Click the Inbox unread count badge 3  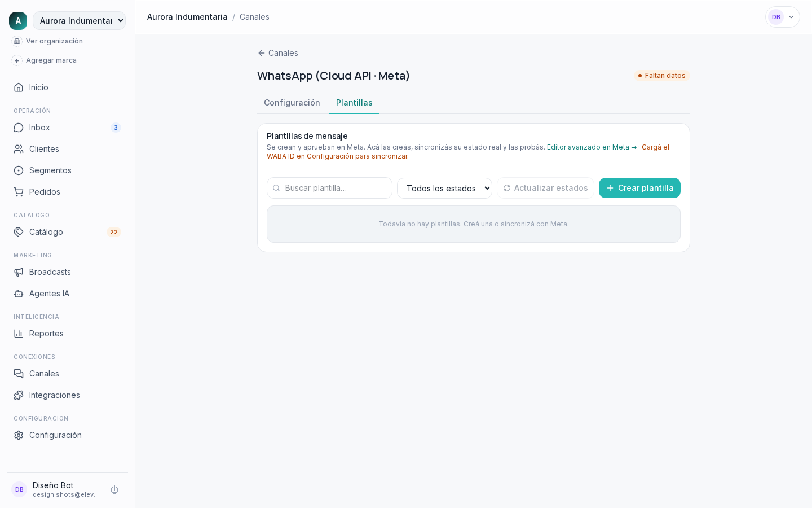click(x=116, y=128)
